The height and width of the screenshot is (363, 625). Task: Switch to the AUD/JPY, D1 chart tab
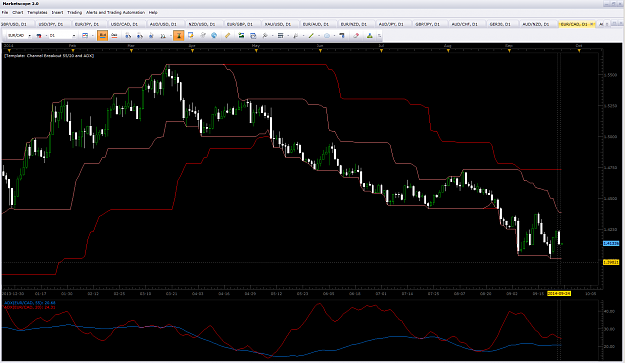pyautogui.click(x=391, y=24)
